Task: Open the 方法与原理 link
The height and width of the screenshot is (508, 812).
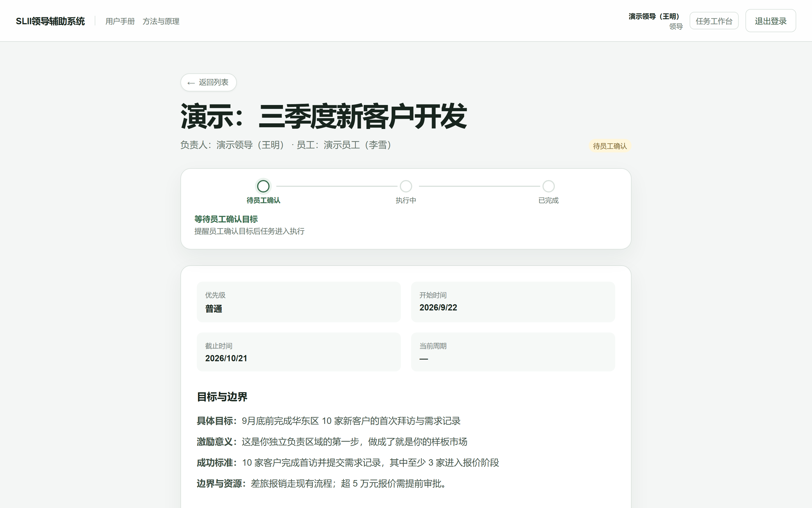Action: click(x=161, y=21)
